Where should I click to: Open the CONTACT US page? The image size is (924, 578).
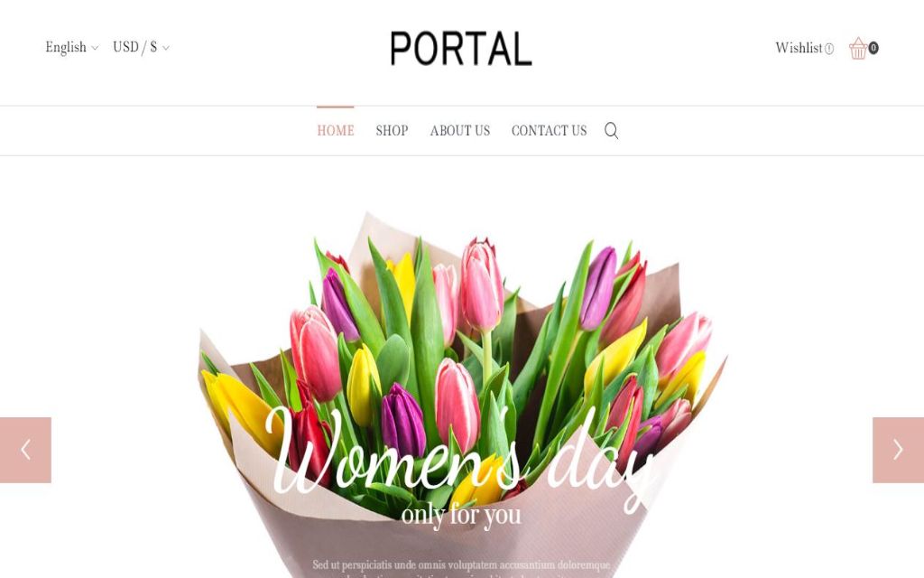pos(550,130)
